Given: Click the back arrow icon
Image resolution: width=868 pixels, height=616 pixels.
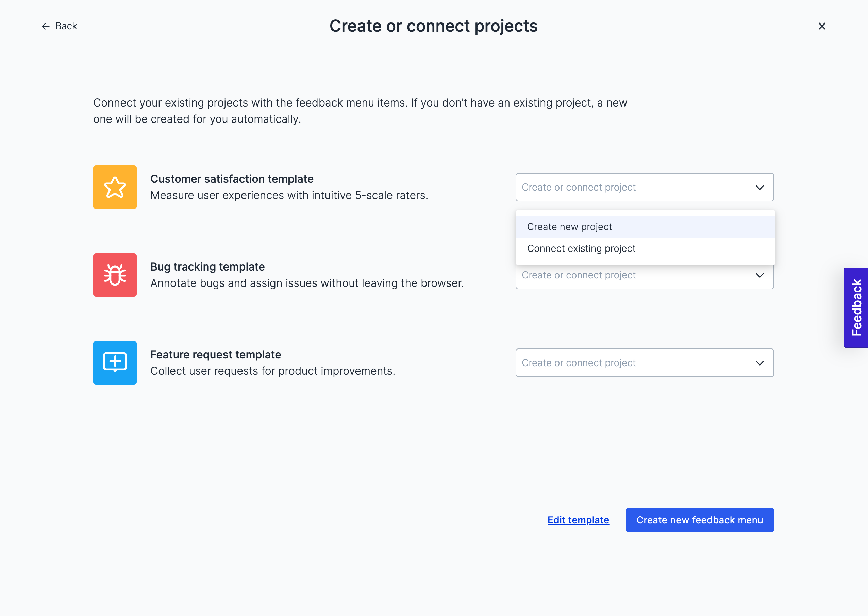Looking at the screenshot, I should coord(46,26).
